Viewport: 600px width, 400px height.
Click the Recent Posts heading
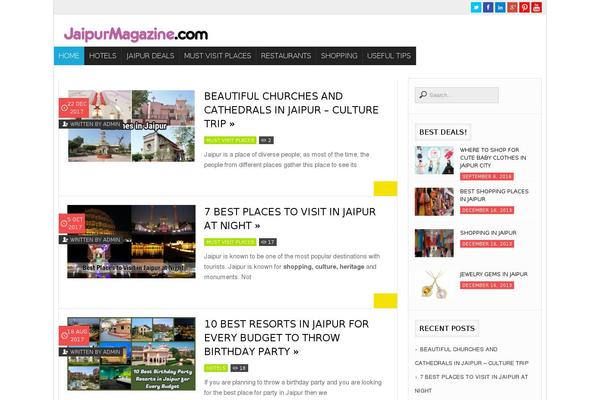[447, 328]
